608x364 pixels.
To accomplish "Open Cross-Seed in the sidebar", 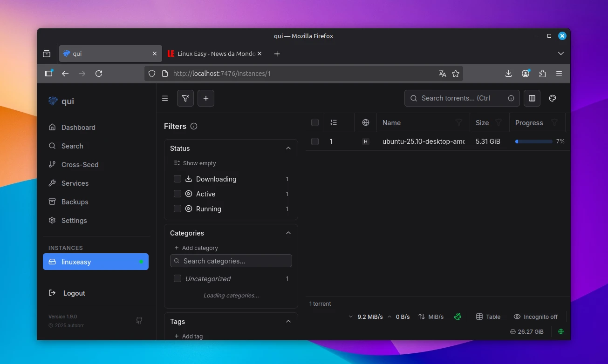I will pyautogui.click(x=80, y=165).
